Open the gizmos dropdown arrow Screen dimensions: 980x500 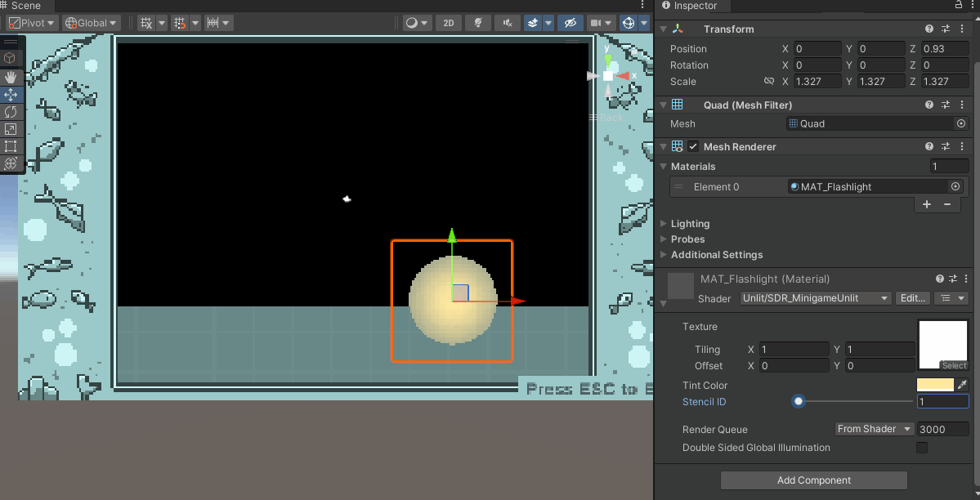(x=644, y=23)
